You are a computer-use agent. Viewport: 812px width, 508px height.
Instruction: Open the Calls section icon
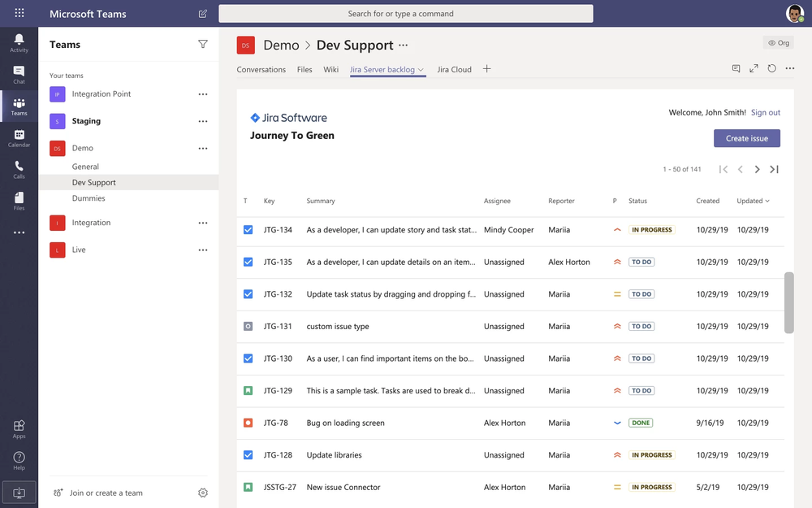point(19,171)
